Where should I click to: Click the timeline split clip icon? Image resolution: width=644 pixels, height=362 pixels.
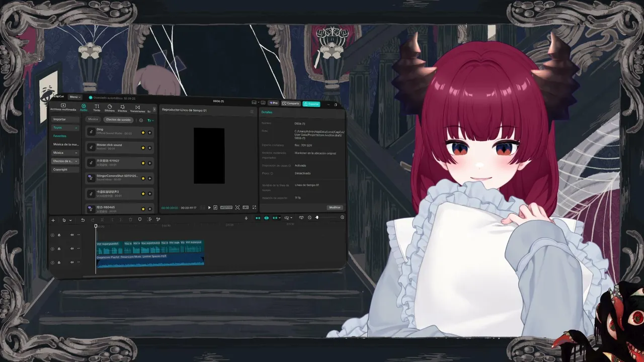[149, 219]
